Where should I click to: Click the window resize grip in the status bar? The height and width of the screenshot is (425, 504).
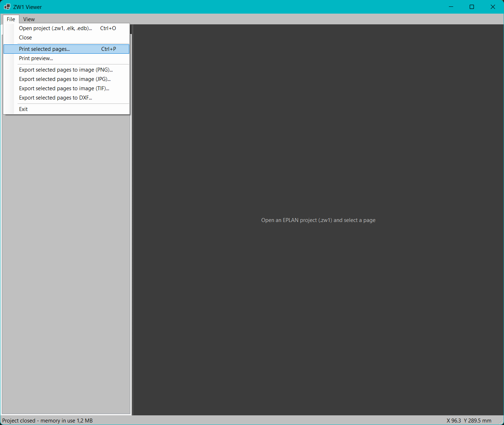[501, 422]
